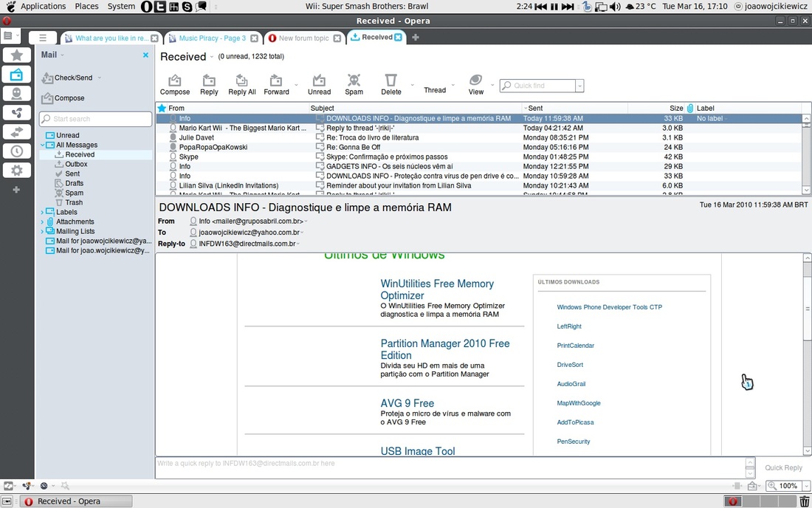
Task: Open the MapWithGoogle download link
Action: [x=579, y=403]
